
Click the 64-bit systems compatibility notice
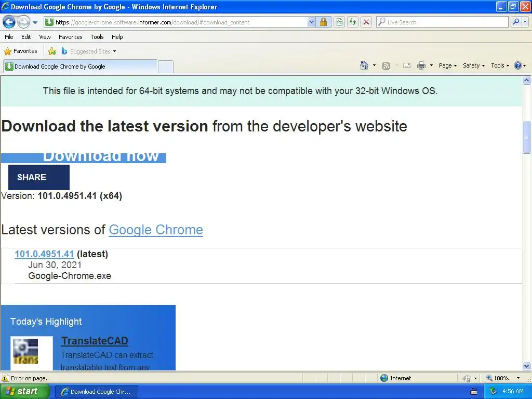tap(240, 91)
